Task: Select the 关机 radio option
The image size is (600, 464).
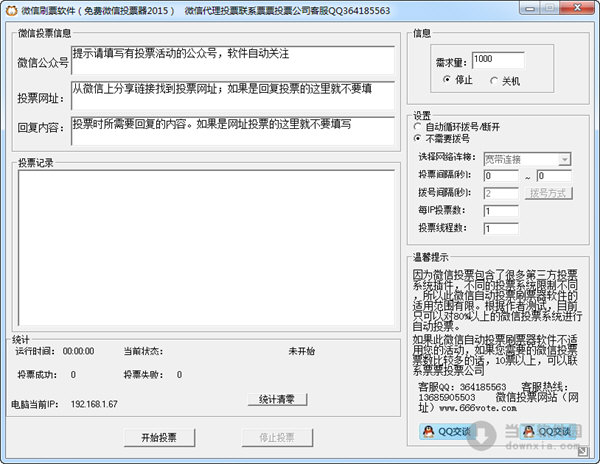Action: tap(496, 81)
